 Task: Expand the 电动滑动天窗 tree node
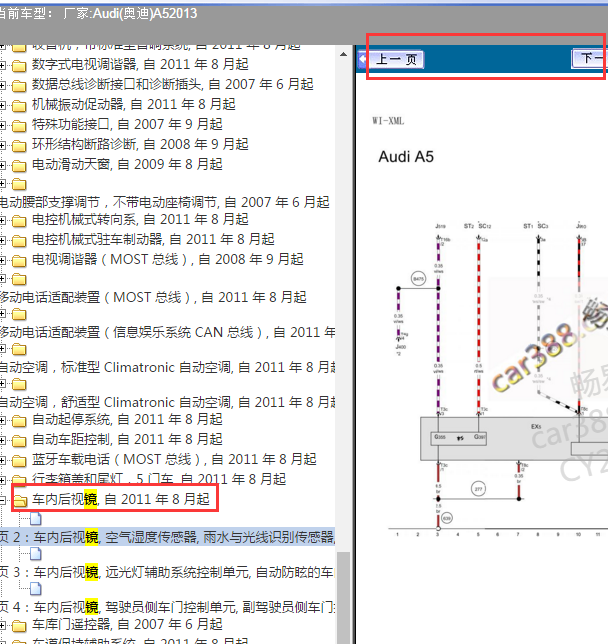(2, 166)
